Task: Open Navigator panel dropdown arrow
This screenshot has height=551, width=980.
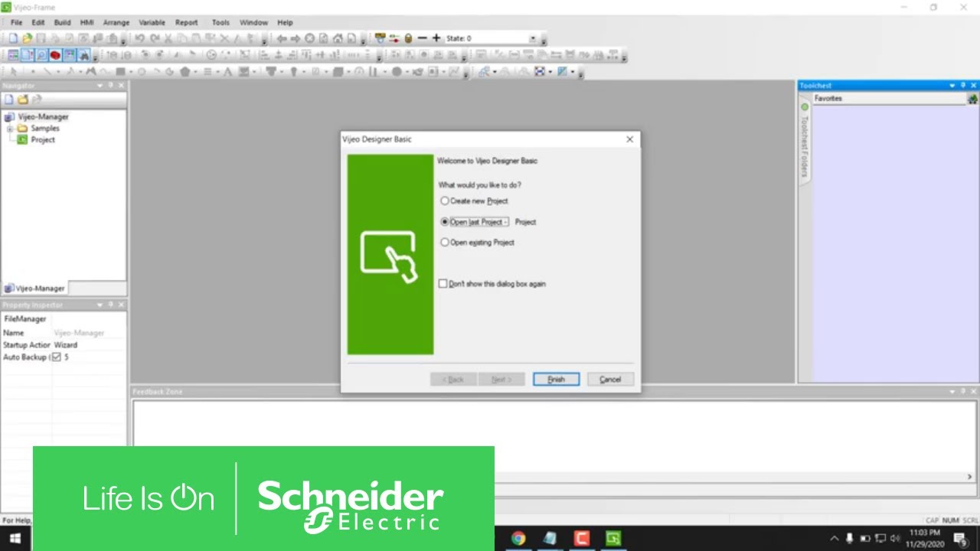Action: pyautogui.click(x=100, y=86)
